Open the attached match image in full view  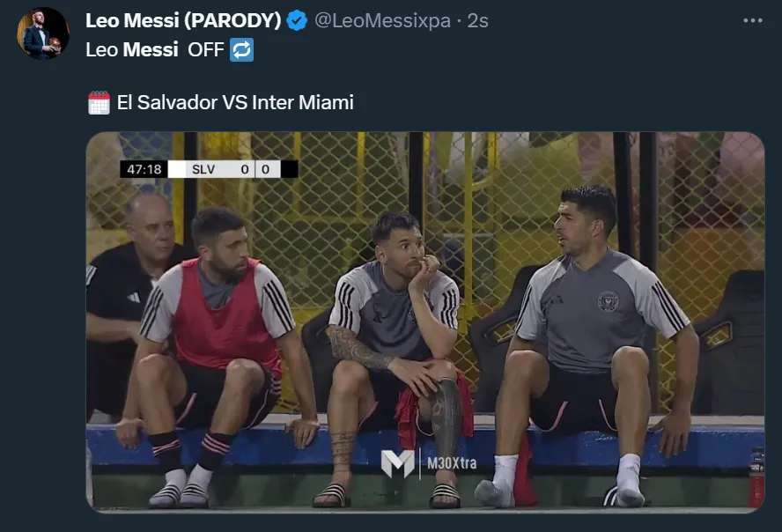(425, 322)
